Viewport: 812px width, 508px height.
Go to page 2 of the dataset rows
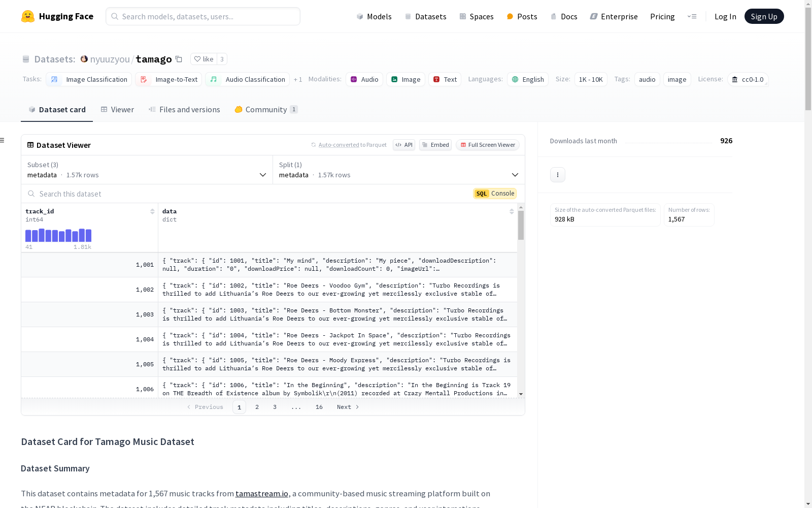point(257,407)
